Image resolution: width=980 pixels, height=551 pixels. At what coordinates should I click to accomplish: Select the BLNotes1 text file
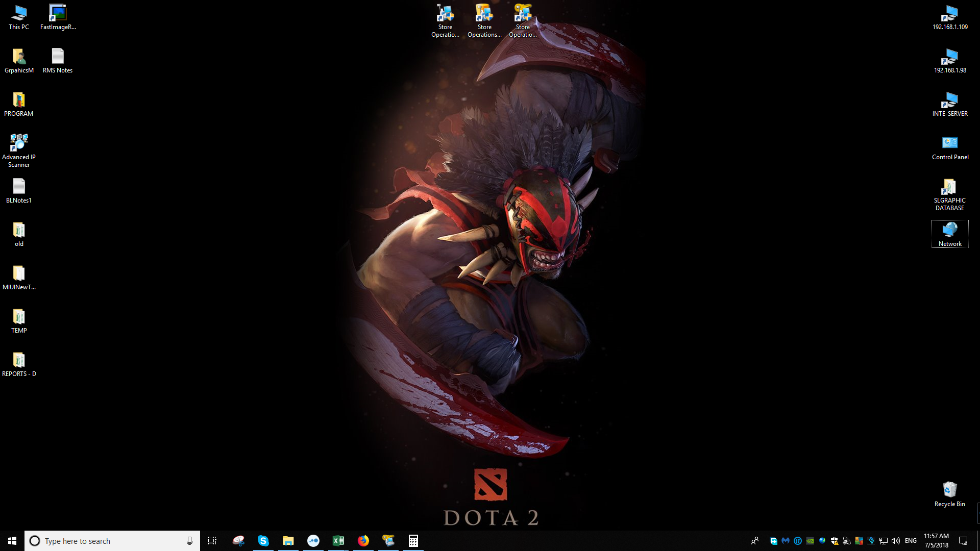tap(19, 191)
